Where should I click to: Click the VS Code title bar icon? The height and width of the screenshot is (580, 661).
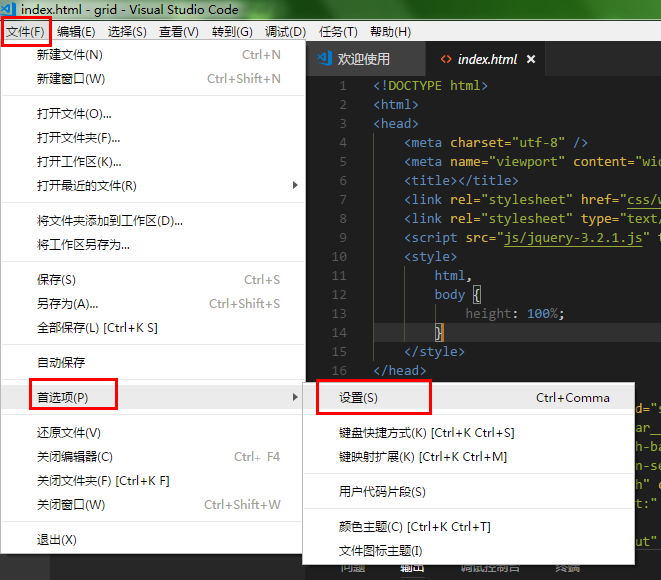(8, 9)
